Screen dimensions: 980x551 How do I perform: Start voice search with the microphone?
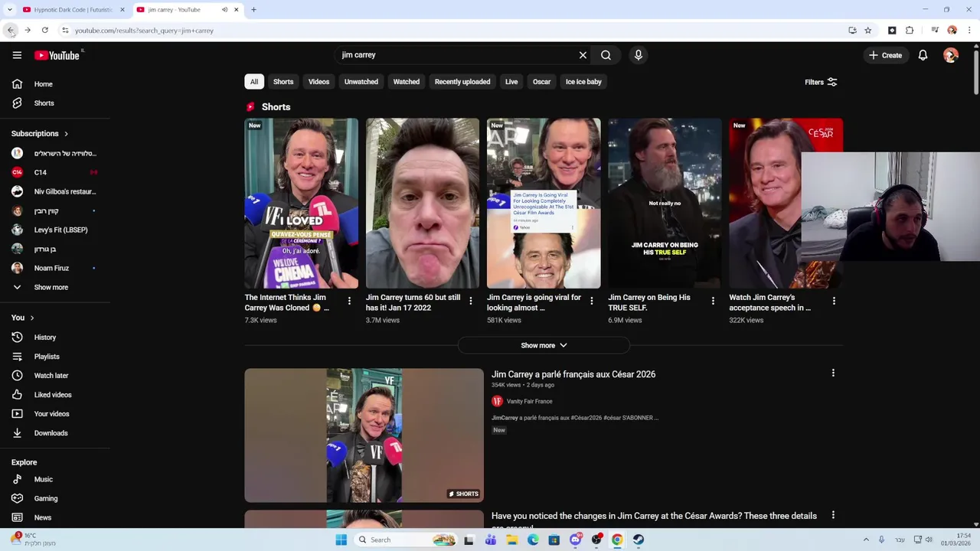(x=638, y=55)
